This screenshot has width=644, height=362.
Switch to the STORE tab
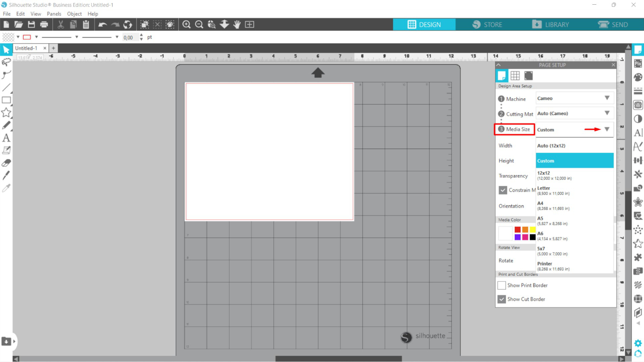(x=487, y=24)
